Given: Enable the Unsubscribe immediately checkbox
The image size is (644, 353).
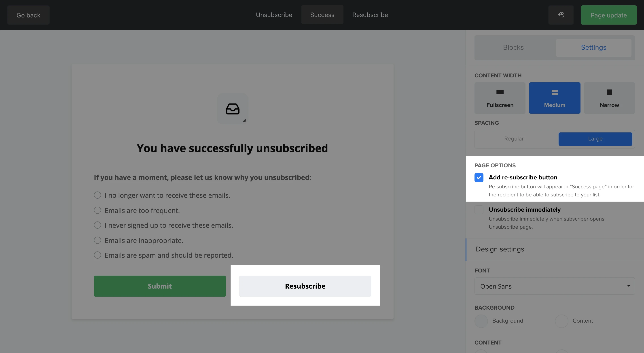Looking at the screenshot, I should [479, 210].
